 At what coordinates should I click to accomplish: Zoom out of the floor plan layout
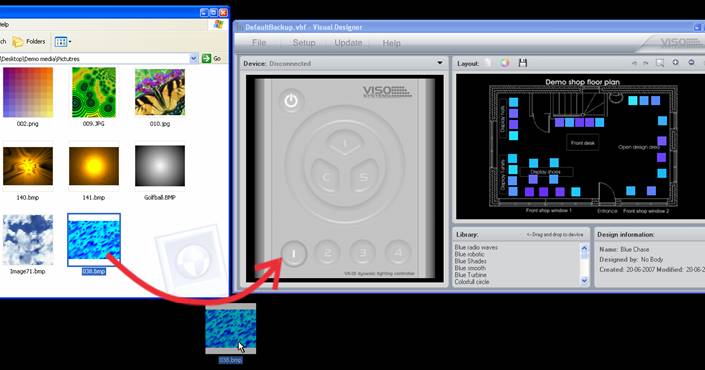(x=692, y=63)
